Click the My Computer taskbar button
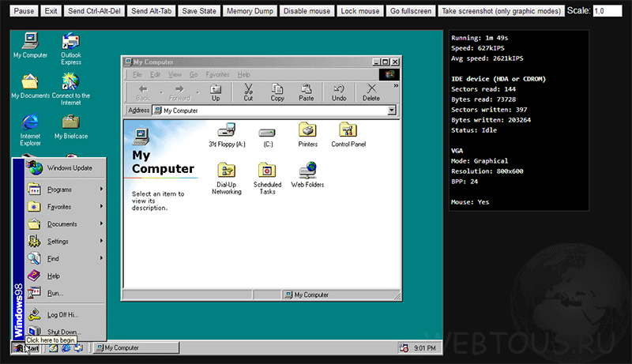Viewport: 632px width, 364px height. point(136,348)
